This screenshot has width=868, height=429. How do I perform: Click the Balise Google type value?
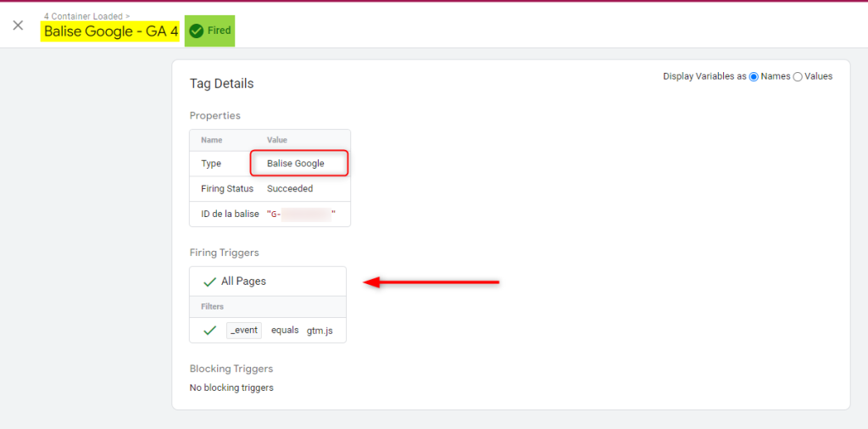[296, 164]
